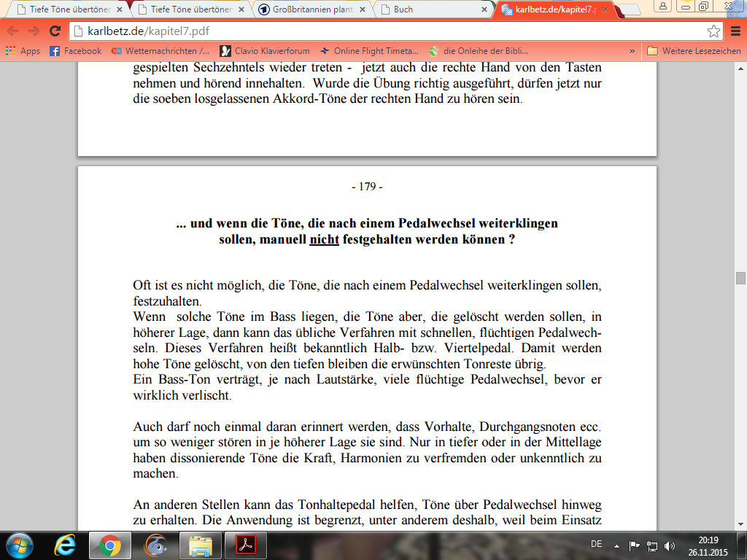Open Adobe Reader from the taskbar
Screen dimensions: 747x560
pos(246,545)
